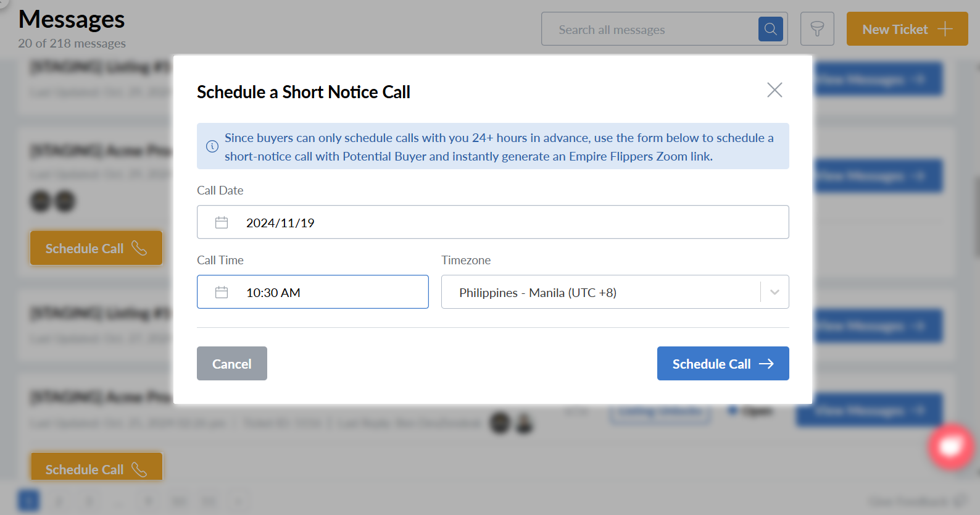Image resolution: width=980 pixels, height=515 pixels.
Task: Go to page 1 in pagination
Action: tap(28, 500)
